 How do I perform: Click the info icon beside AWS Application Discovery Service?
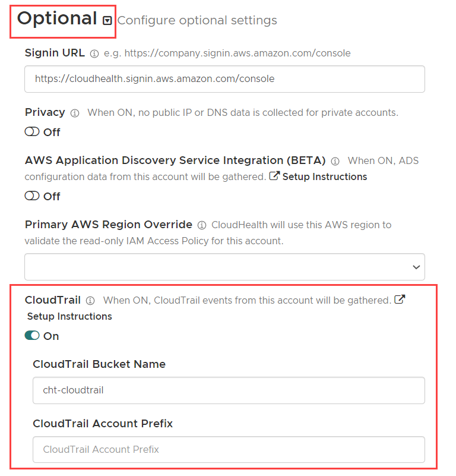click(335, 160)
